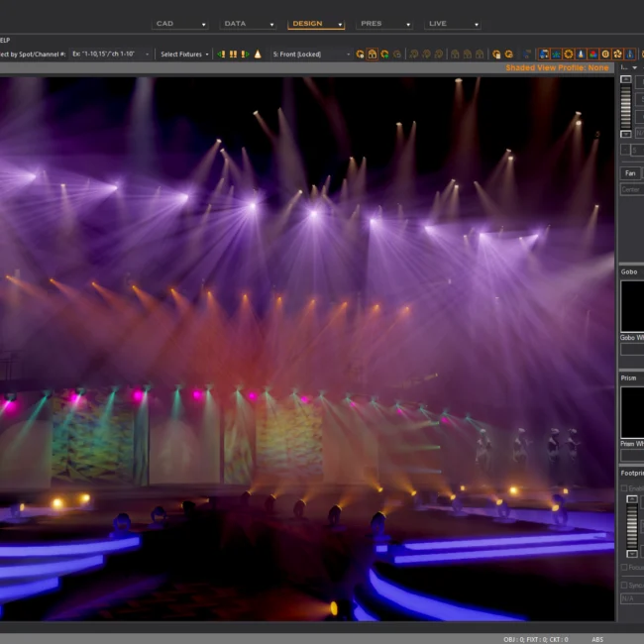Screen dimensions: 644x644
Task: Click the Shaded View Profile label
Action: (x=557, y=68)
